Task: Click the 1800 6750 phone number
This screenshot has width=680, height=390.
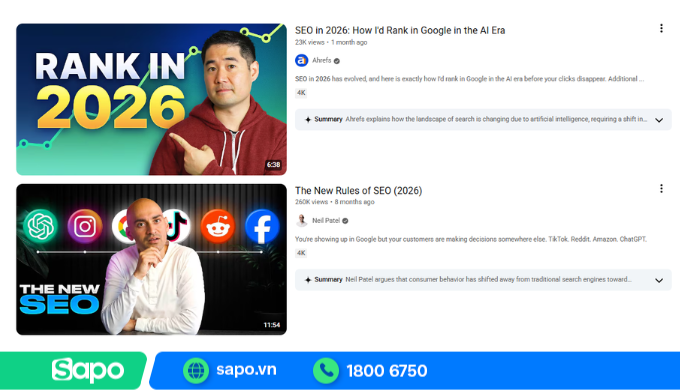Action: (x=386, y=371)
